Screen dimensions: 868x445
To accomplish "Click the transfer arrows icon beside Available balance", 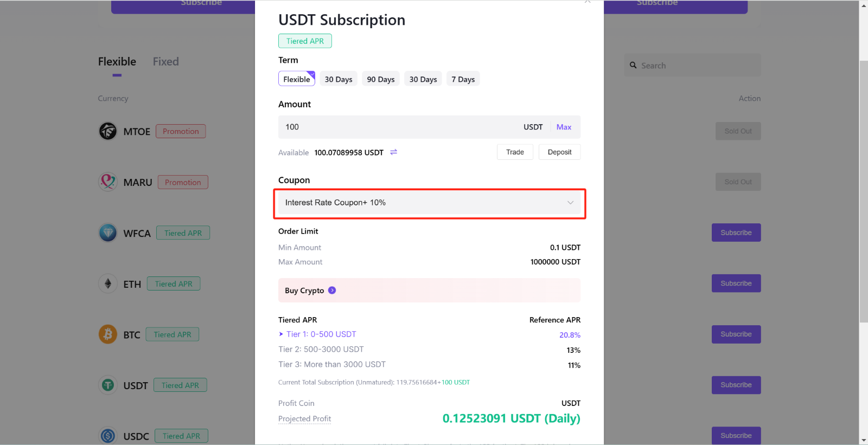I will pyautogui.click(x=394, y=152).
